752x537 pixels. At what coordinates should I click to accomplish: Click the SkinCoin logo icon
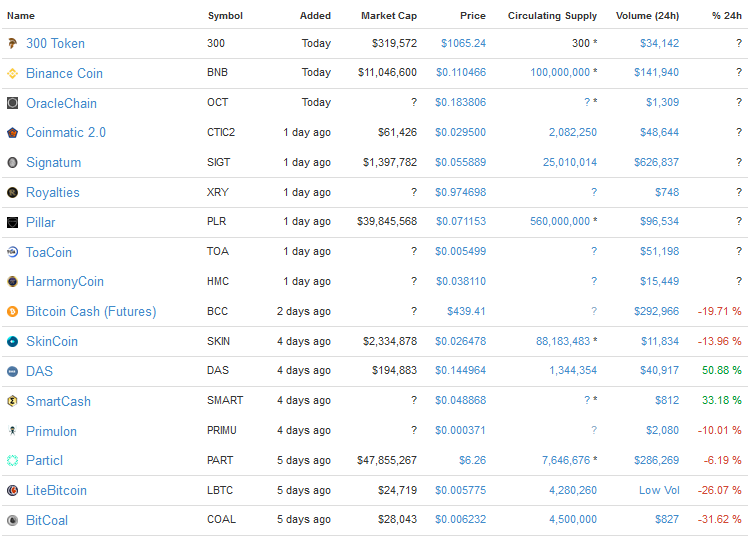(12, 341)
